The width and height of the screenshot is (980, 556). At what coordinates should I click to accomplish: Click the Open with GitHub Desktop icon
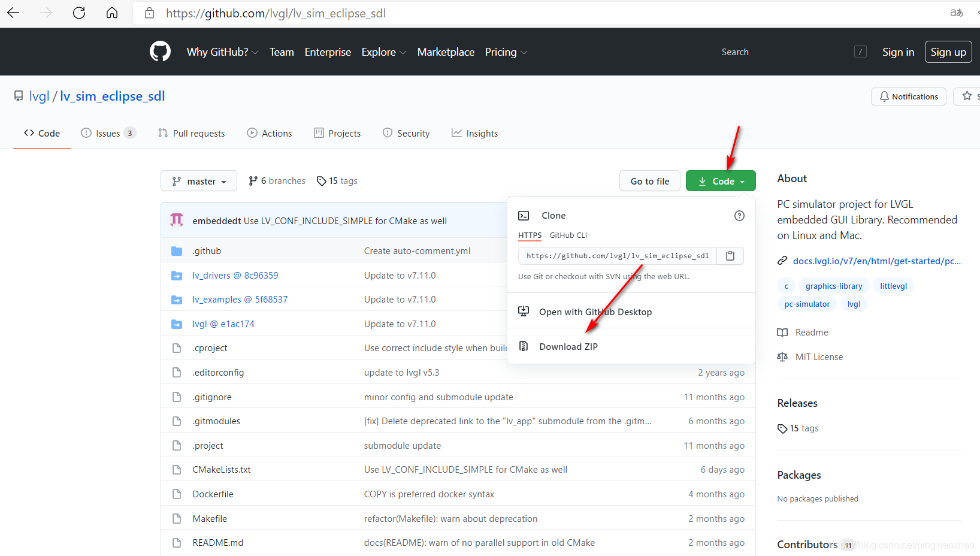click(524, 311)
